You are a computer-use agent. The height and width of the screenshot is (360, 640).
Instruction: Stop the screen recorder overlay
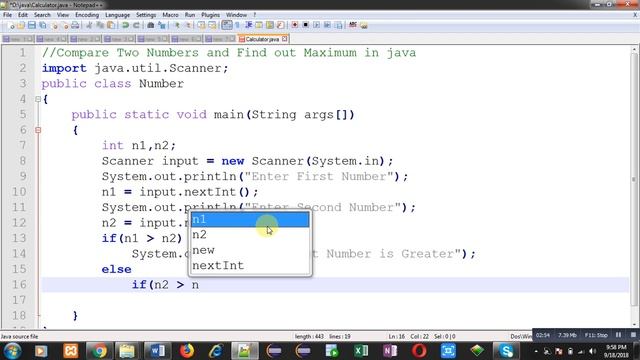coord(633,335)
